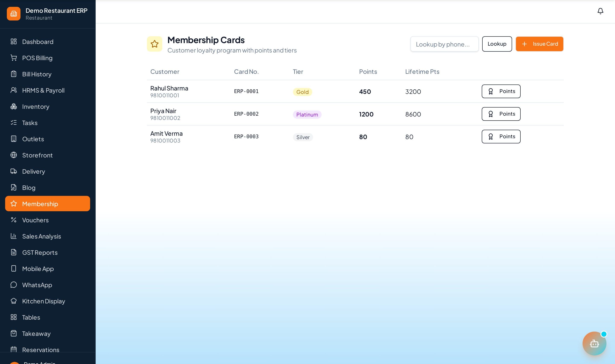This screenshot has width=615, height=364.
Task: Open the Kitchen Display page
Action: pos(48,301)
